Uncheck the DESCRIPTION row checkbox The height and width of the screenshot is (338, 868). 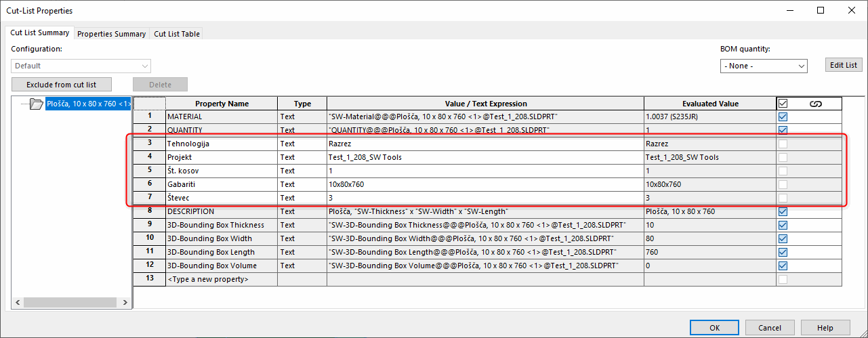click(x=783, y=211)
